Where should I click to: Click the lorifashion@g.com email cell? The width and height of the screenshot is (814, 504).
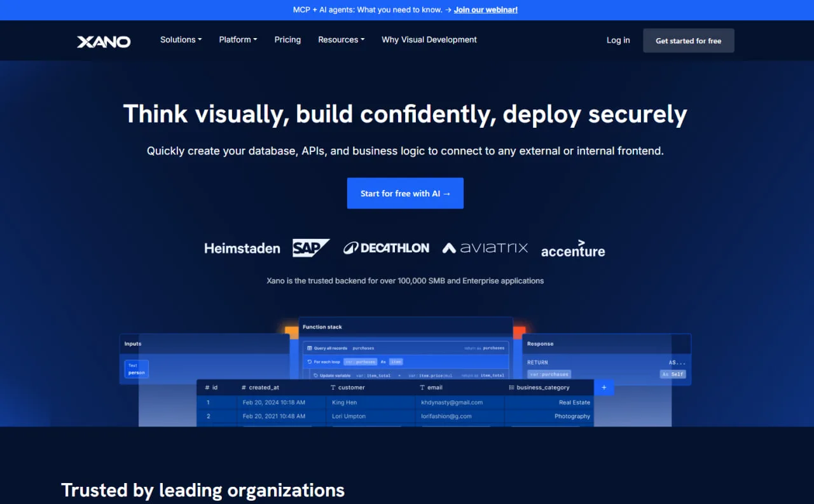coord(460,416)
